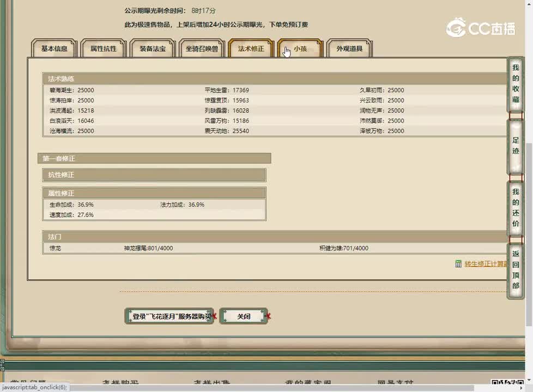Viewport: 533px width, 392px height.
Task: Open 足迹 in the side panel
Action: tap(516, 145)
